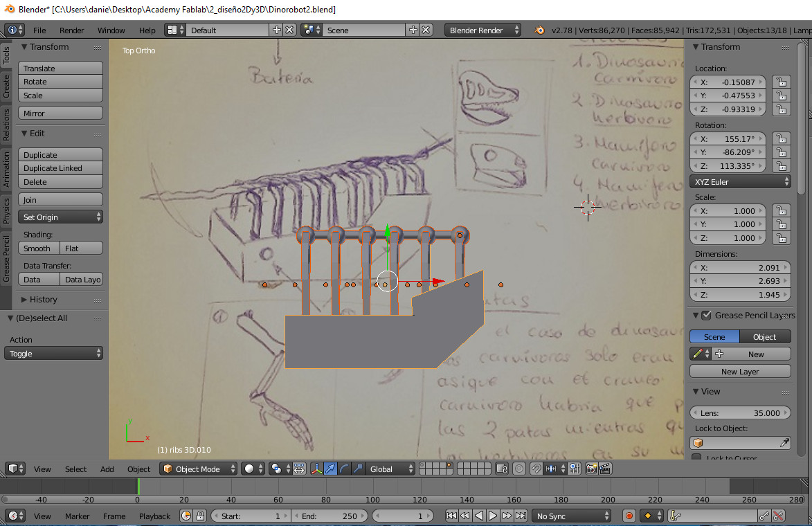Toggle manipulate center points button
812x526 pixels.
299,469
